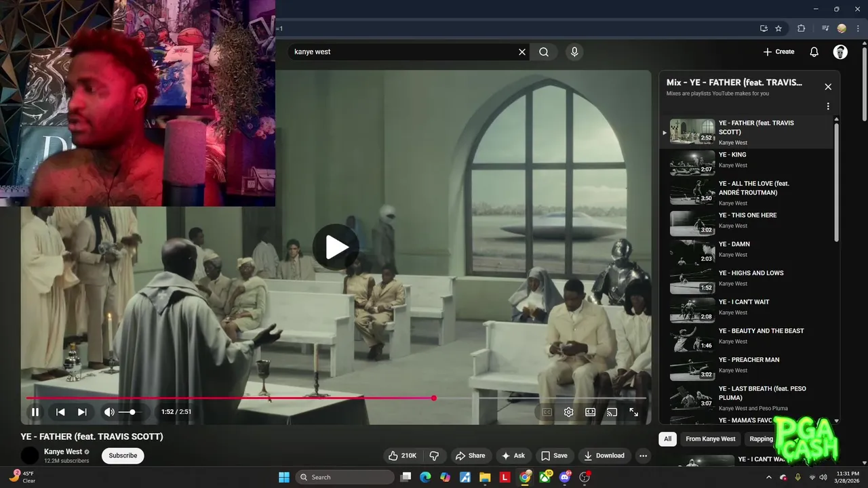
Task: Save the video to a playlist
Action: tap(554, 455)
